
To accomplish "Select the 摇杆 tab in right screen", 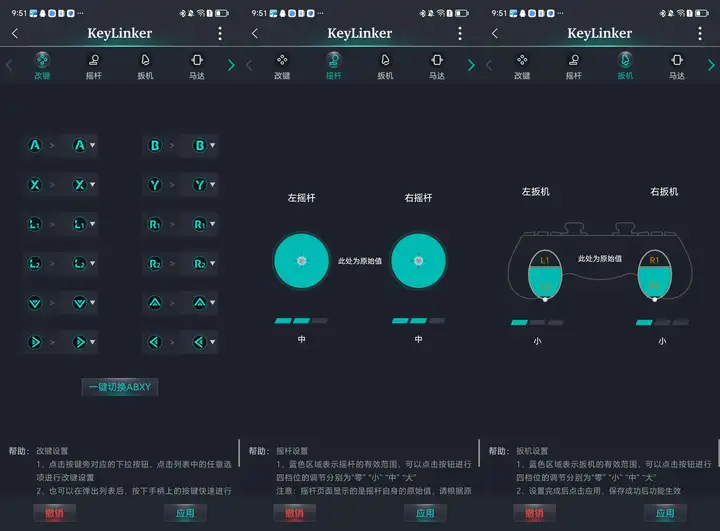I will (x=574, y=66).
